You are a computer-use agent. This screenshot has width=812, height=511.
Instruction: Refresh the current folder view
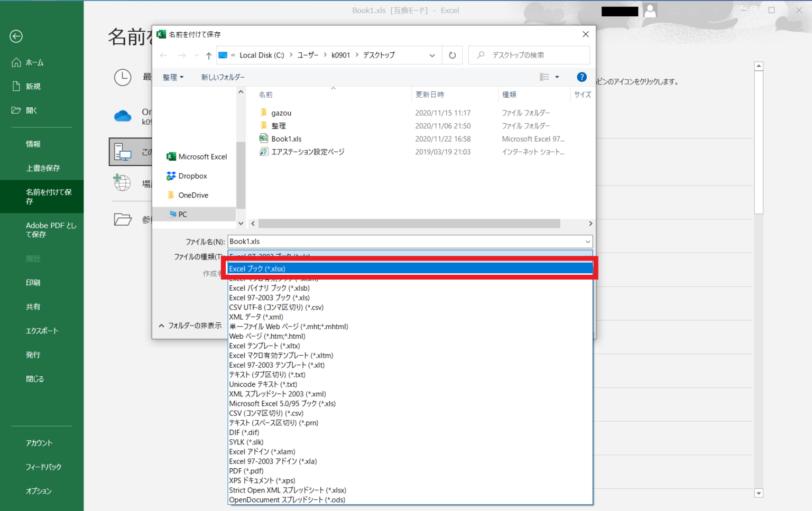[452, 55]
